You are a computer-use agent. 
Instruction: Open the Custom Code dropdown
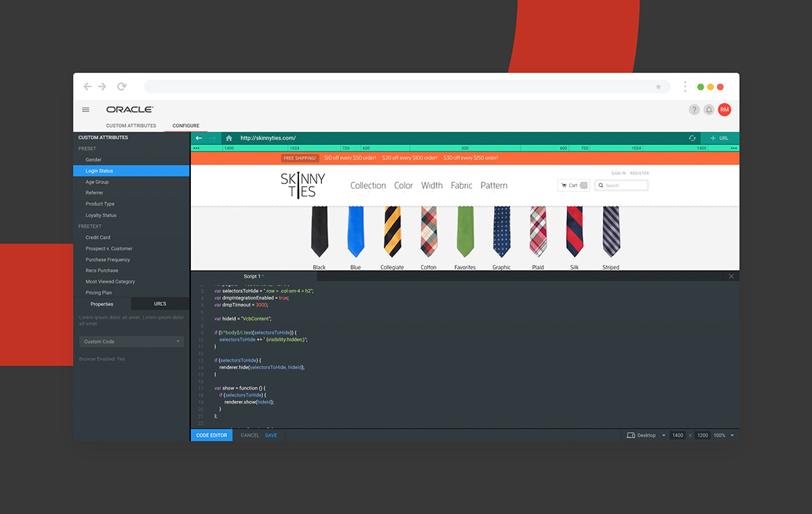pos(132,342)
